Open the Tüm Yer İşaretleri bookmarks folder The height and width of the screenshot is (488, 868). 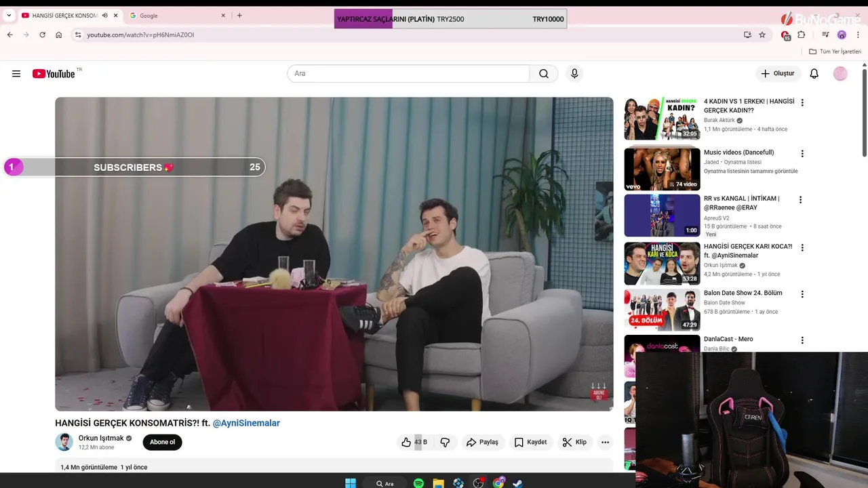click(x=835, y=52)
